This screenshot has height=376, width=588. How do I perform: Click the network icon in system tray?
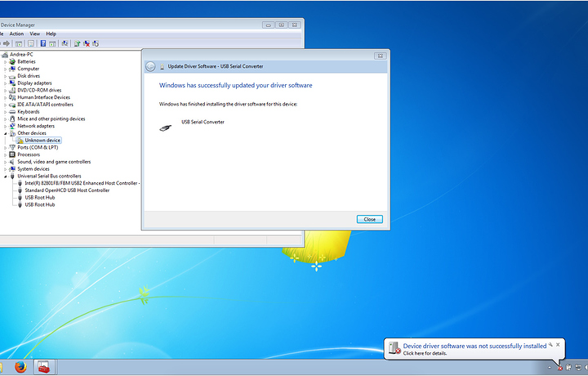click(579, 368)
